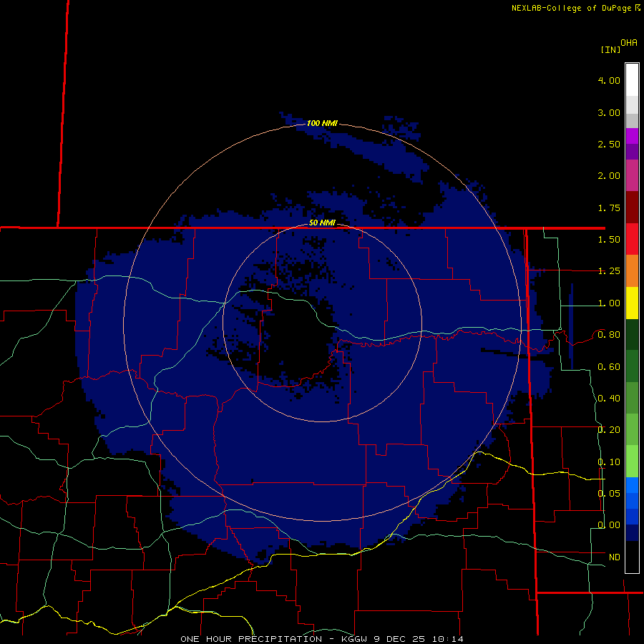The image size is (644, 644).
Task: Click the 2.00 legend value
Action: (x=609, y=176)
